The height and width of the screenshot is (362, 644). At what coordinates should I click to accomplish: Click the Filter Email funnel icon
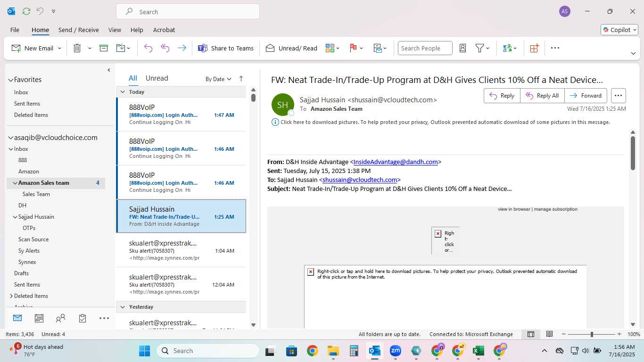point(479,48)
